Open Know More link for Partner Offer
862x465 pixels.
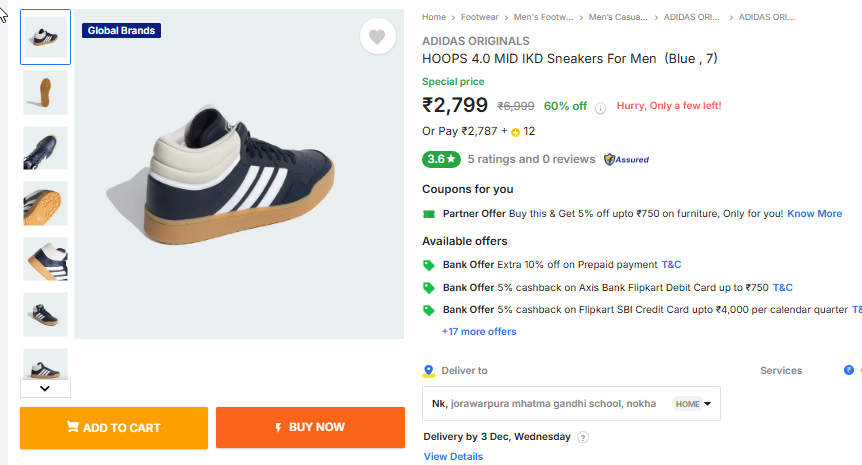(x=814, y=213)
